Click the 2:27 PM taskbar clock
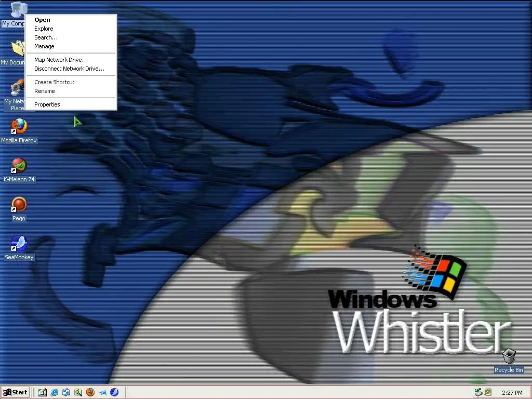 (x=512, y=393)
